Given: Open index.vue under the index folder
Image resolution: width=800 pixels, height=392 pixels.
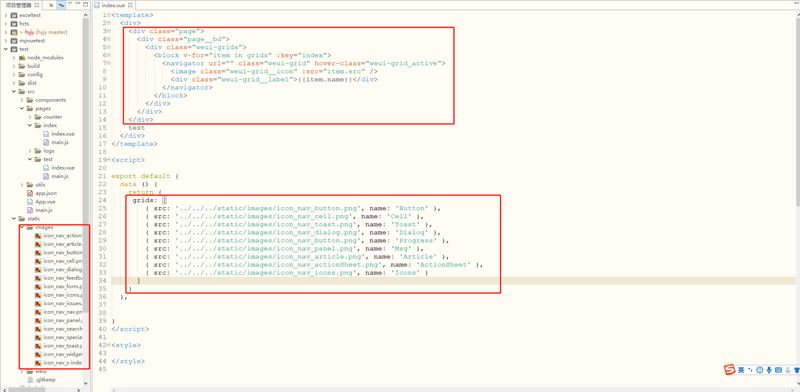Looking at the screenshot, I should pyautogui.click(x=63, y=134).
